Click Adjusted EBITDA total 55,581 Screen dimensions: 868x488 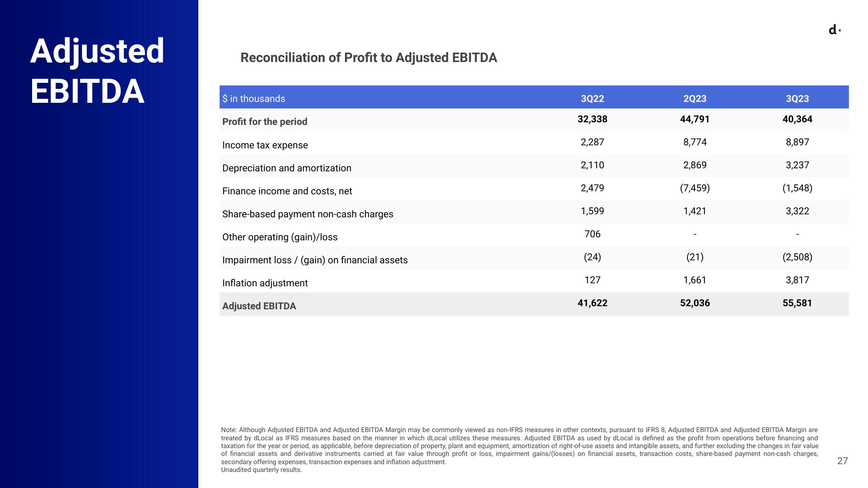click(797, 303)
